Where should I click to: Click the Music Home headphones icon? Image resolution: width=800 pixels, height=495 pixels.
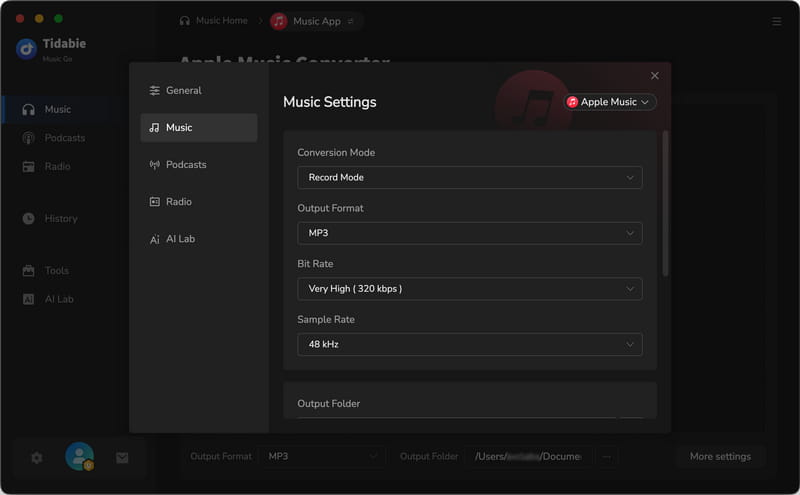185,20
